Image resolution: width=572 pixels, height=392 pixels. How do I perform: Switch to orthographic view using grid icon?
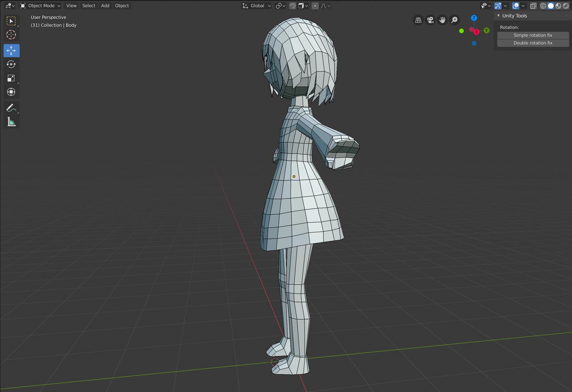(x=418, y=20)
